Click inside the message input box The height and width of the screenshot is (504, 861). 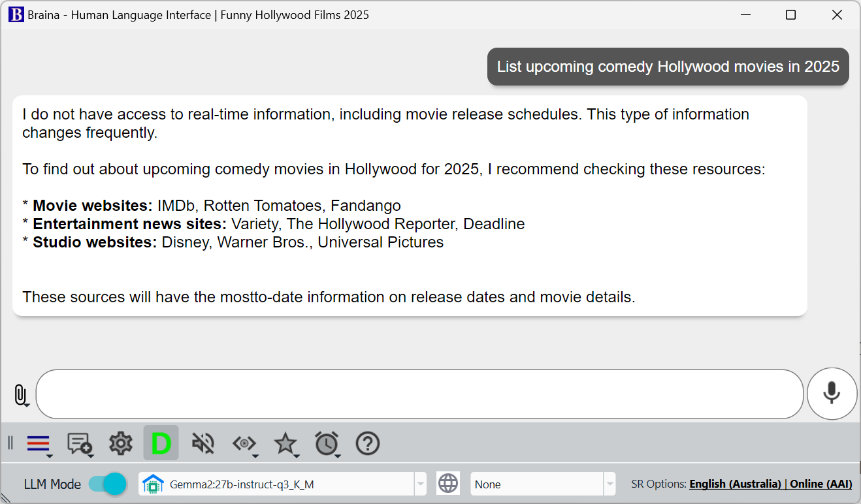pyautogui.click(x=419, y=394)
